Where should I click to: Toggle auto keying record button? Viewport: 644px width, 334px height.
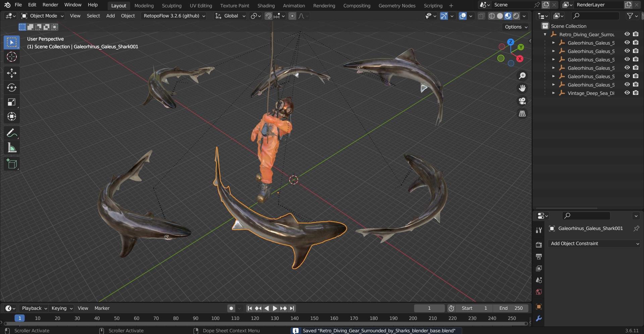coord(231,308)
